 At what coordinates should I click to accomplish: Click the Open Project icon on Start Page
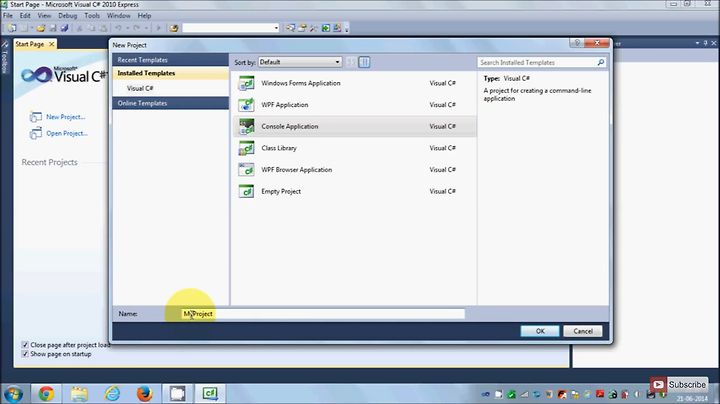tap(35, 134)
